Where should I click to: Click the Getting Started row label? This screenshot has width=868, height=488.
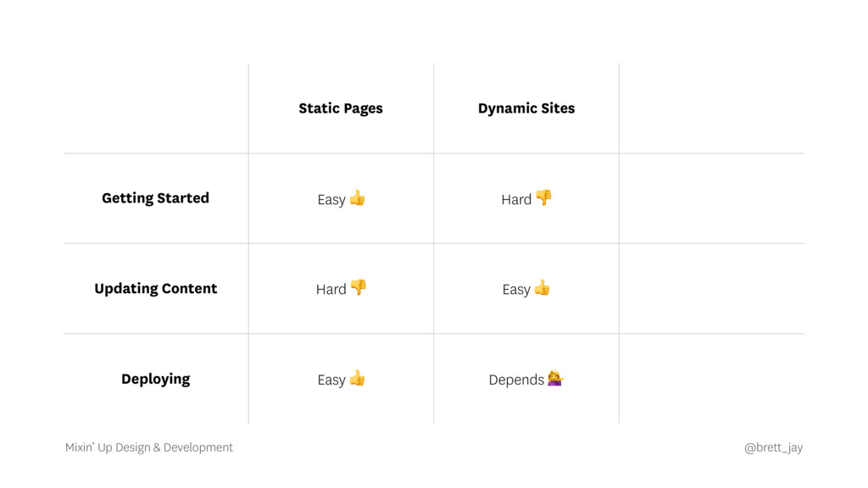click(155, 198)
